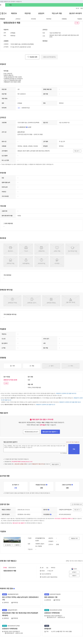The image size is (83, 644).
Task: Open the D-46 방문요양보호사 채용 posting
Action: [10, 571]
